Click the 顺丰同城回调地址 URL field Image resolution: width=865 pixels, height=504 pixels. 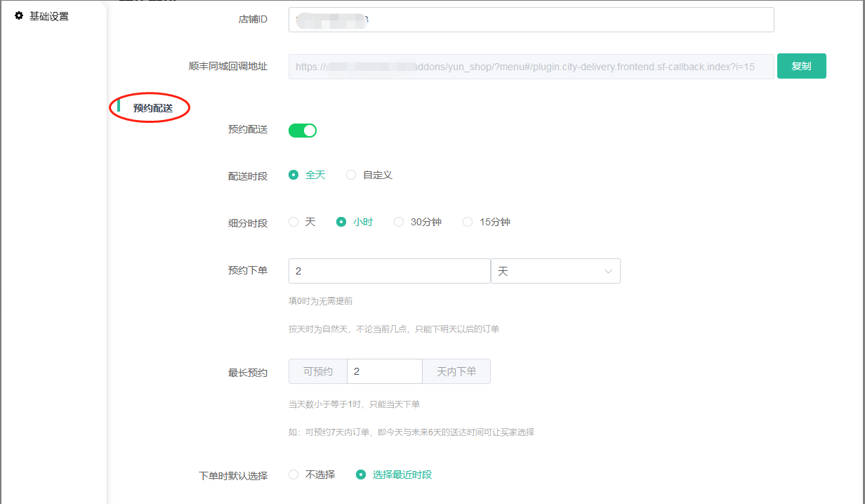pos(531,67)
